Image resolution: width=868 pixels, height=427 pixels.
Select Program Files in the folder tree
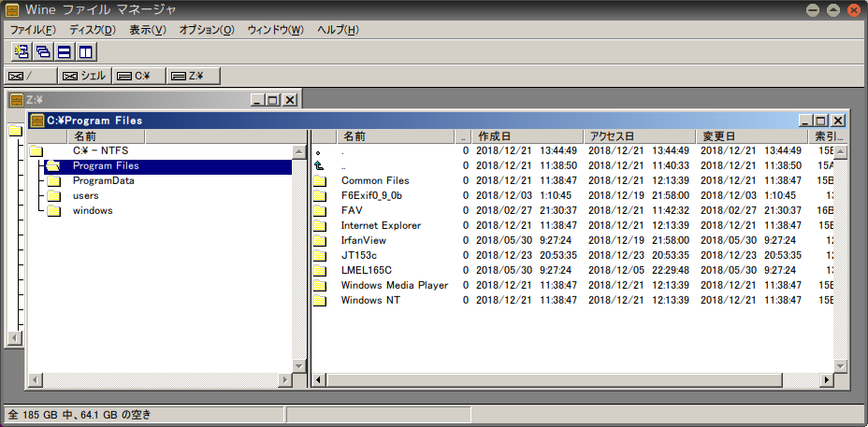click(x=106, y=165)
